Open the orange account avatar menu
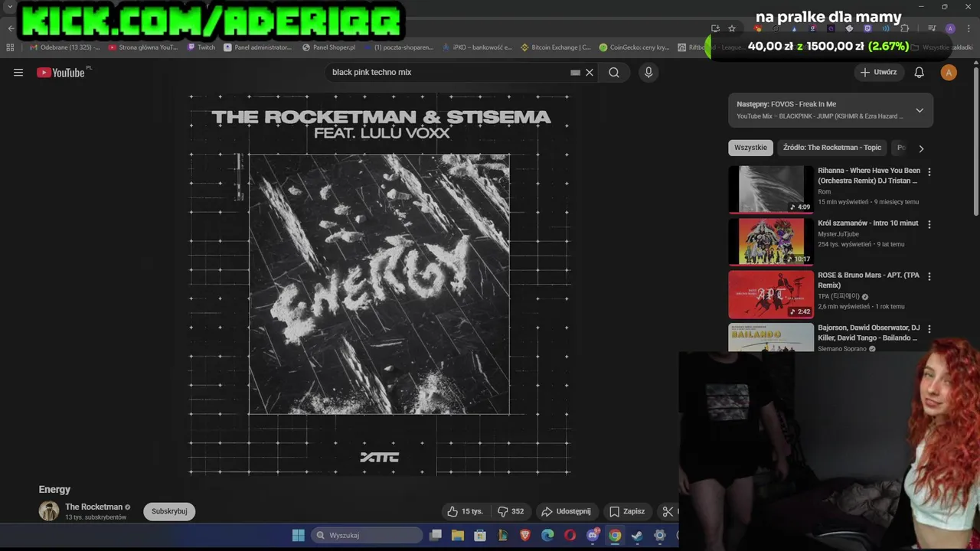 pos(949,73)
